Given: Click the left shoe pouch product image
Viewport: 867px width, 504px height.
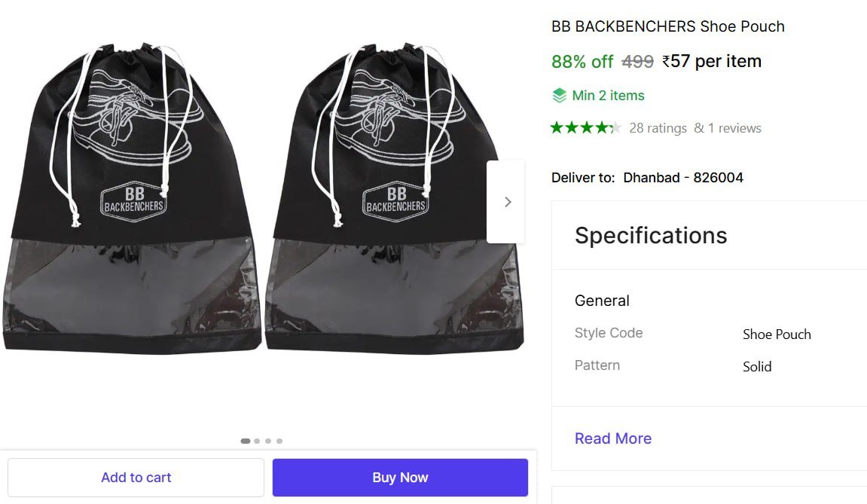Looking at the screenshot, I should [132, 200].
